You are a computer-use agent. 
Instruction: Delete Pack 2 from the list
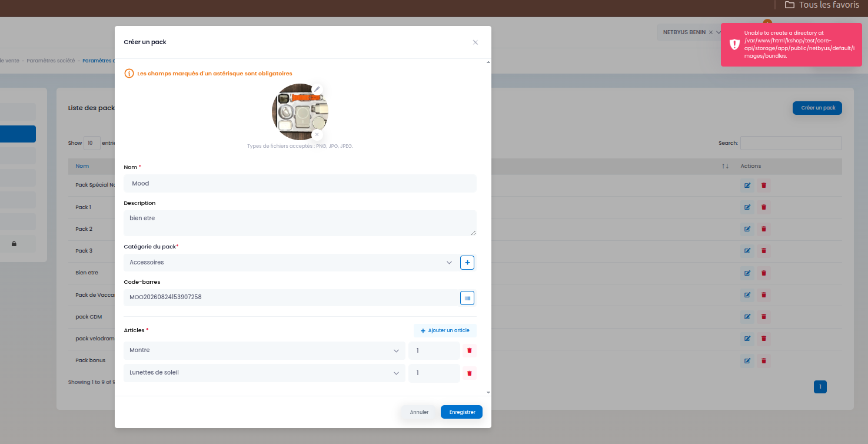click(764, 229)
